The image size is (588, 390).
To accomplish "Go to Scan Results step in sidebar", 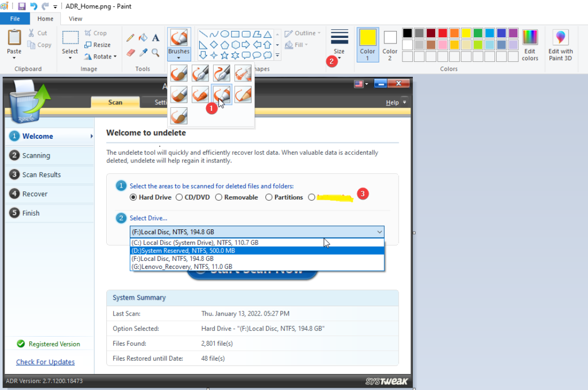I will [49, 174].
